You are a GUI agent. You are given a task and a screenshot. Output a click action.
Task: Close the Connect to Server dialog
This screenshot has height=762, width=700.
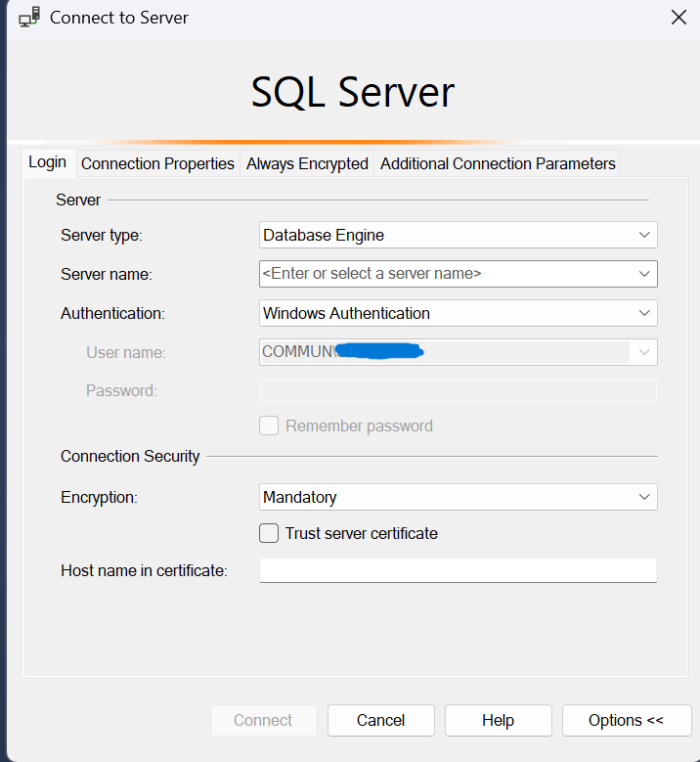[x=678, y=18]
